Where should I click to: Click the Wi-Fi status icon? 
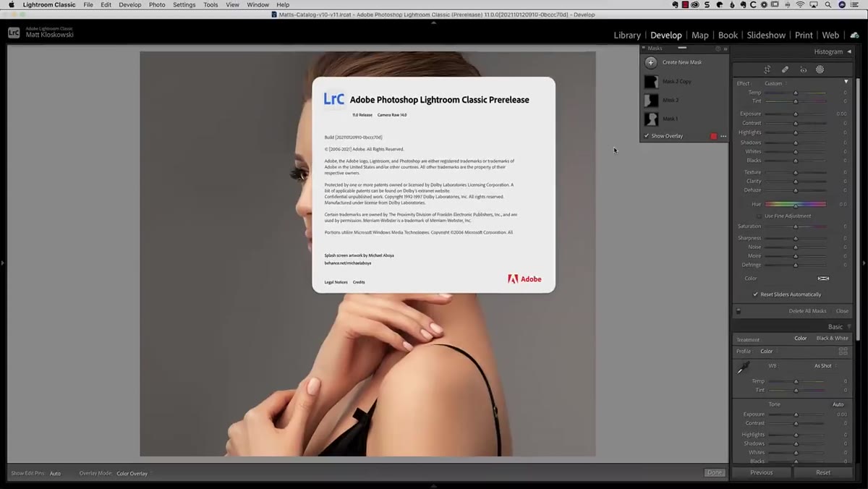point(801,4)
